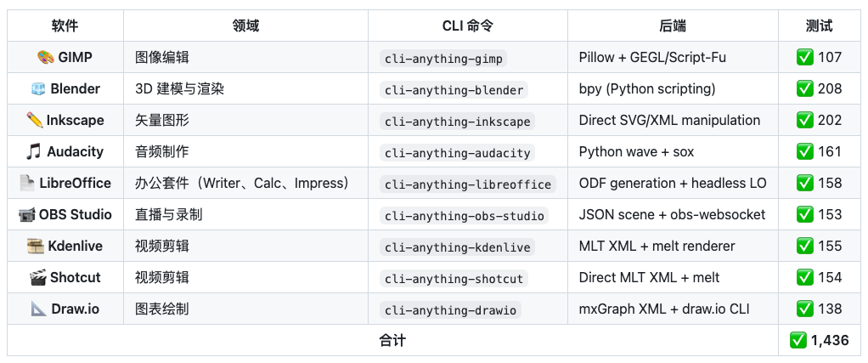Click the Audacity music note icon

pyautogui.click(x=34, y=152)
